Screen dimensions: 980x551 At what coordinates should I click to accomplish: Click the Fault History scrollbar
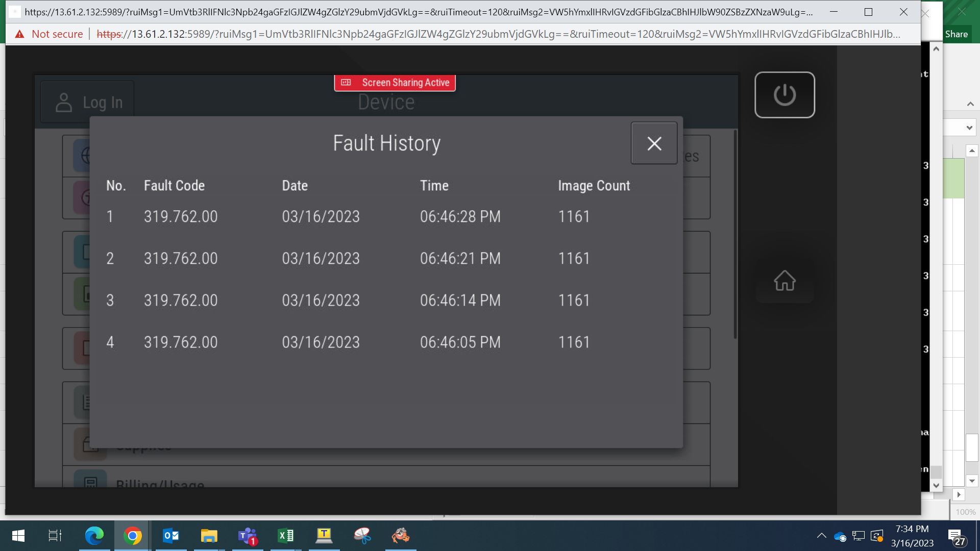point(735,235)
